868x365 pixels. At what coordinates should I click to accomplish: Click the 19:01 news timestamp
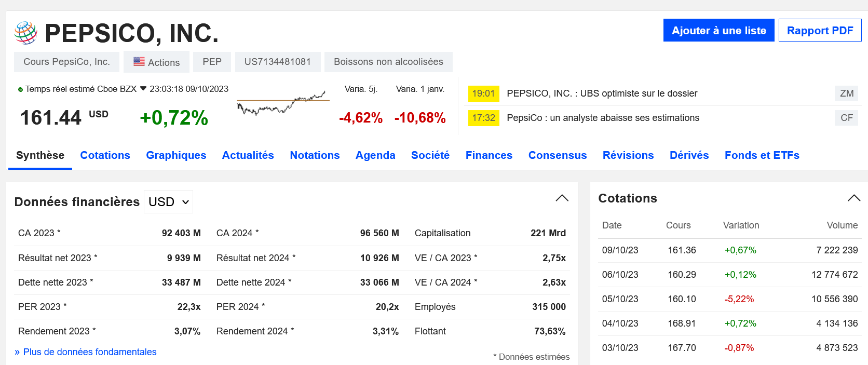483,93
